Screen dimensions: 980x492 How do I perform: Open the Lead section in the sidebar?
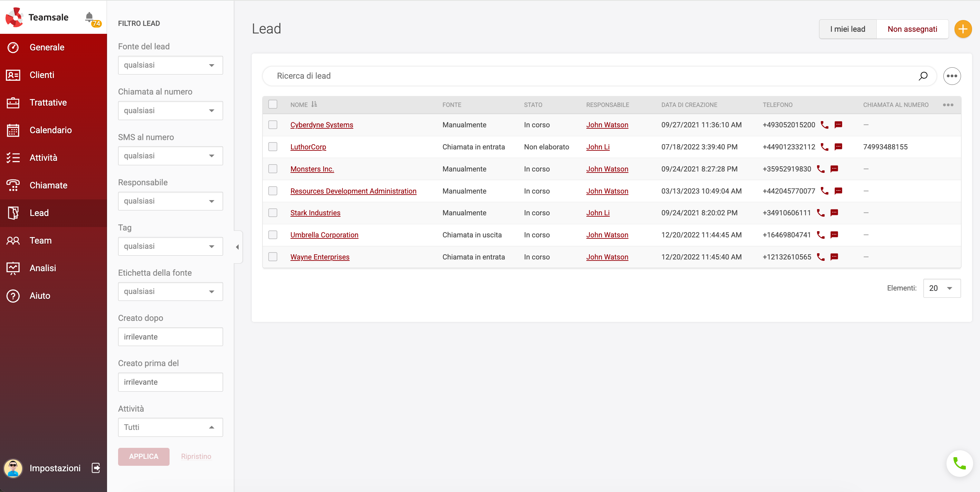[x=39, y=213]
